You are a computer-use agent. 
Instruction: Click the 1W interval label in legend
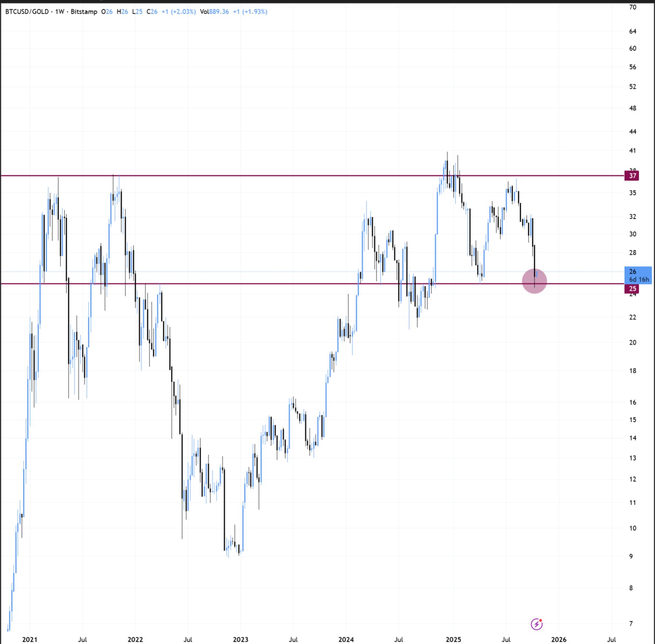click(59, 12)
